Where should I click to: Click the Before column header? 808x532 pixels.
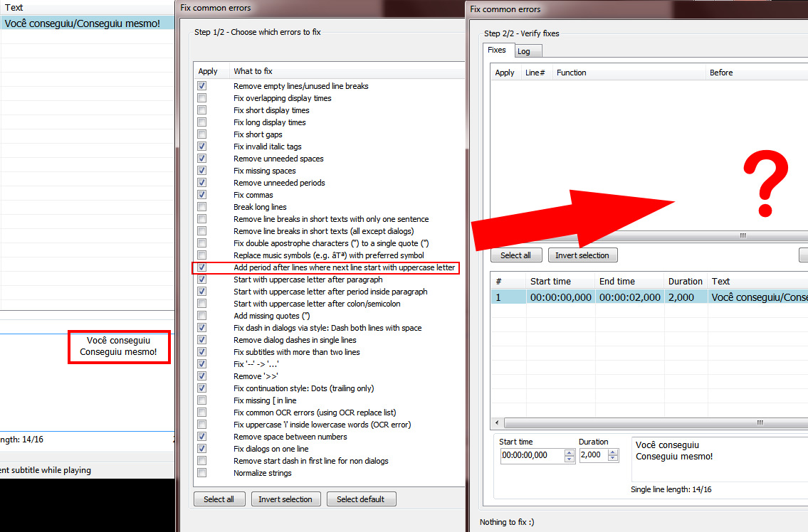coord(757,73)
